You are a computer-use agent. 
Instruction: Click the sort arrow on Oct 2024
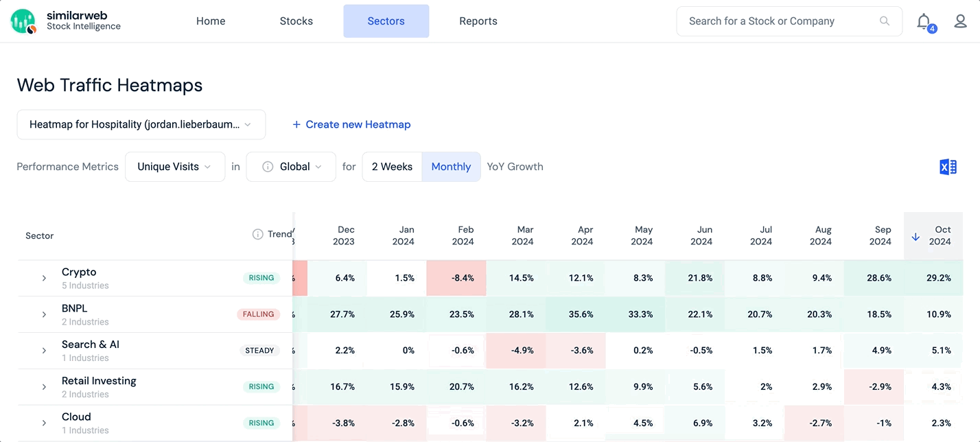[915, 236]
